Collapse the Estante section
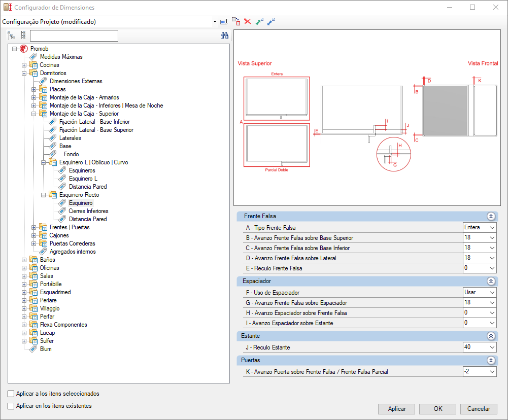This screenshot has height=420, width=508. 491,336
